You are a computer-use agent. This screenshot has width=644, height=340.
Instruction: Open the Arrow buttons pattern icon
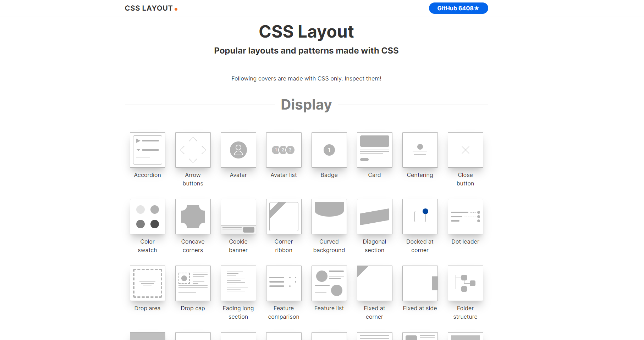pyautogui.click(x=193, y=150)
